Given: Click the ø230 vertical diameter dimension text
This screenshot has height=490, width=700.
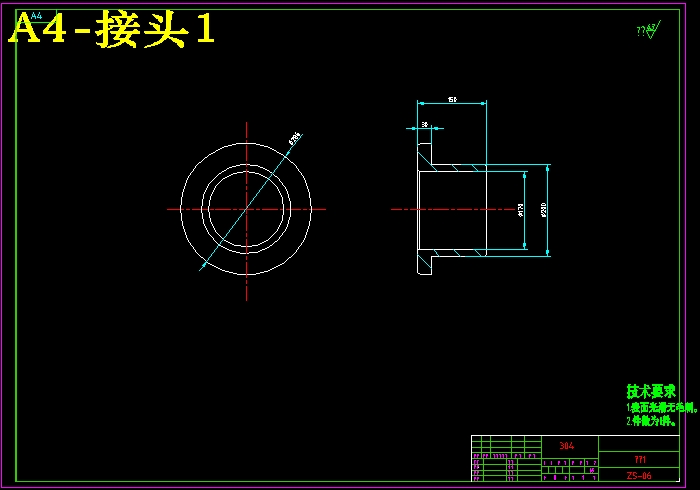Looking at the screenshot, I should [544, 210].
